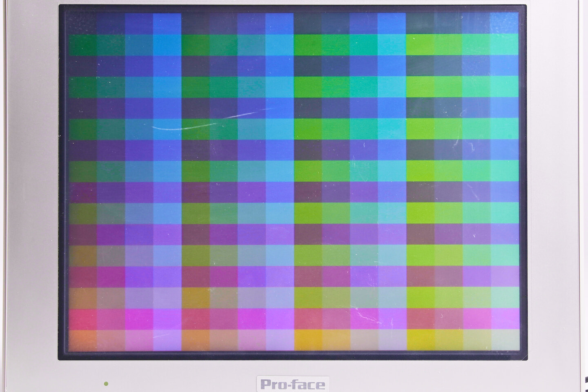Tap turquoise swatch, last column second row
Screen dimensions: 588x392
tap(504, 45)
